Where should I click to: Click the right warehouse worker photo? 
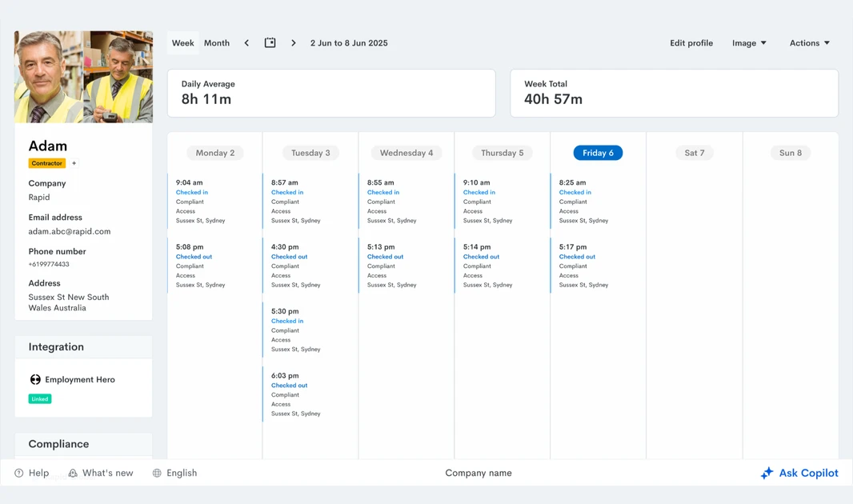tap(118, 77)
